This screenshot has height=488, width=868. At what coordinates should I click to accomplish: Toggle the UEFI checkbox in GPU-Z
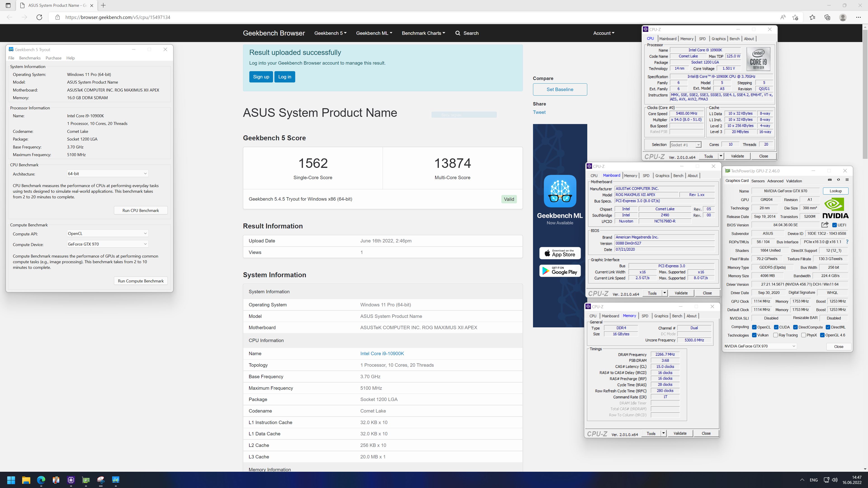834,225
